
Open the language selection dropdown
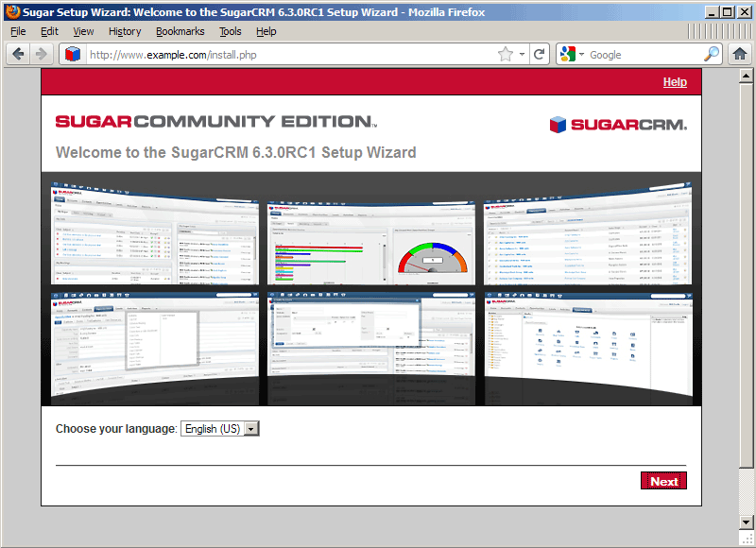[x=220, y=428]
